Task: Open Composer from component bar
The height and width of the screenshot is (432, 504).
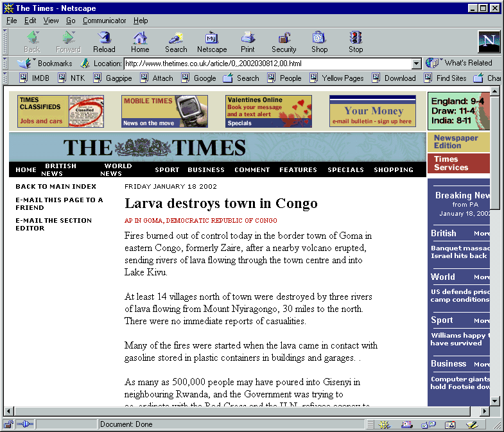Action: pos(471,424)
